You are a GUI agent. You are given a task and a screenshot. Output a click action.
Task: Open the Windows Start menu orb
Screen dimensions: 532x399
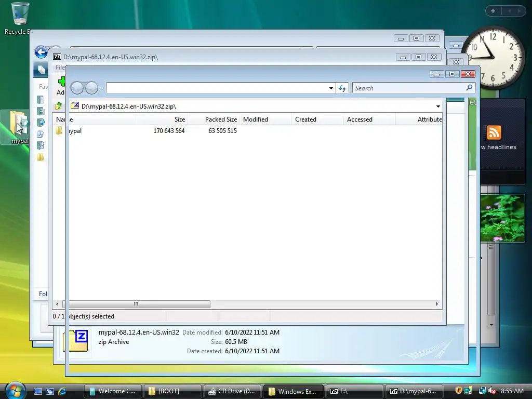click(x=15, y=391)
